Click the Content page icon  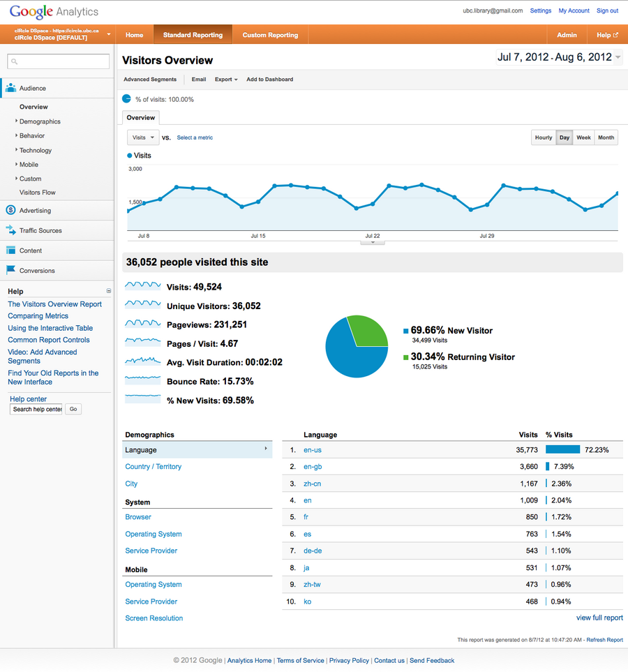[x=11, y=251]
